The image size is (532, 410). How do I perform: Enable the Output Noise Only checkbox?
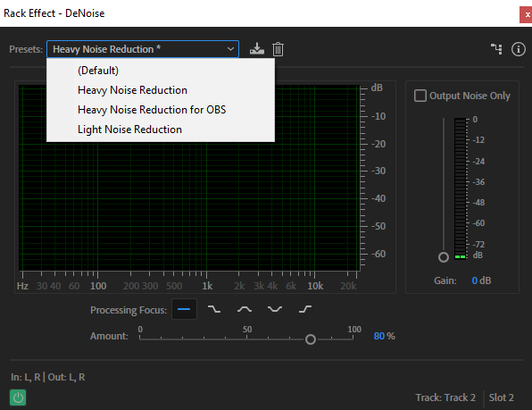420,96
